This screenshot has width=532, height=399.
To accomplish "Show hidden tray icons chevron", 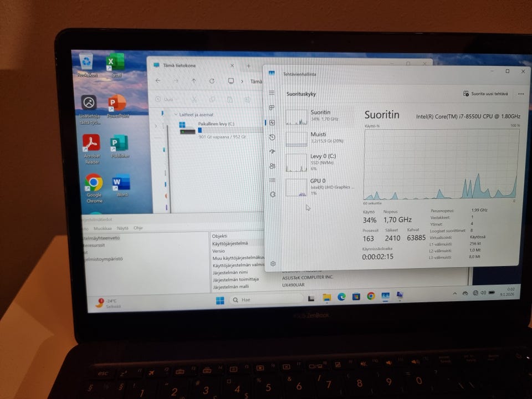I will [x=454, y=294].
